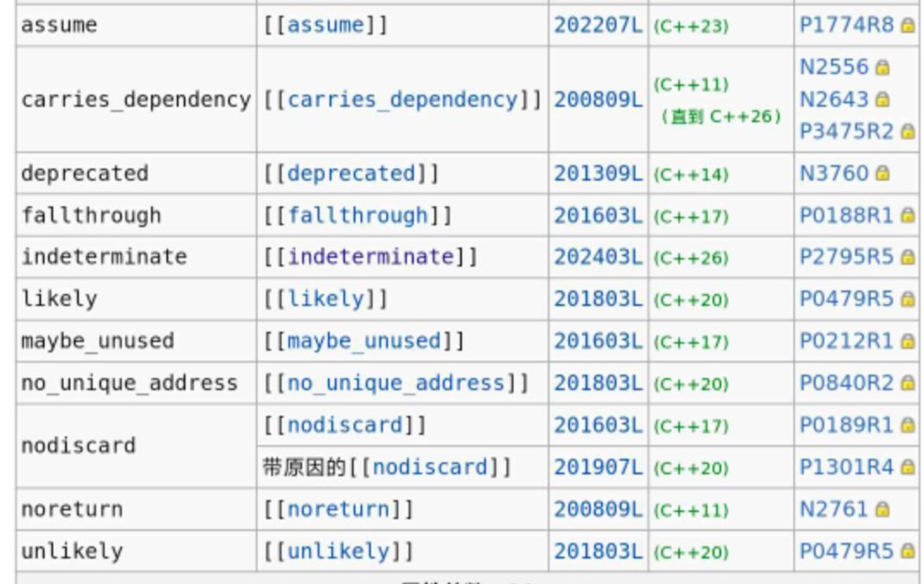The width and height of the screenshot is (924, 584).
Task: Click value 200809L in noreturn row
Action: pyautogui.click(x=599, y=509)
